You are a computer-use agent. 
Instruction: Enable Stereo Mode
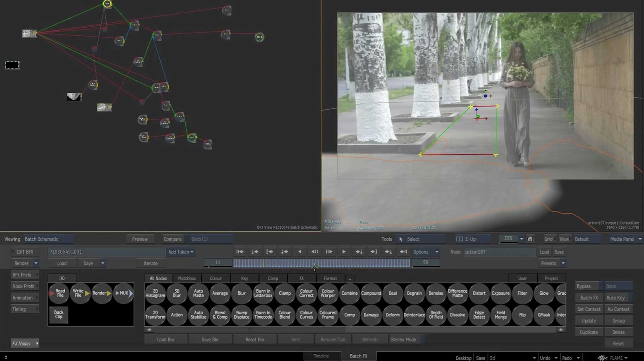[x=404, y=339]
